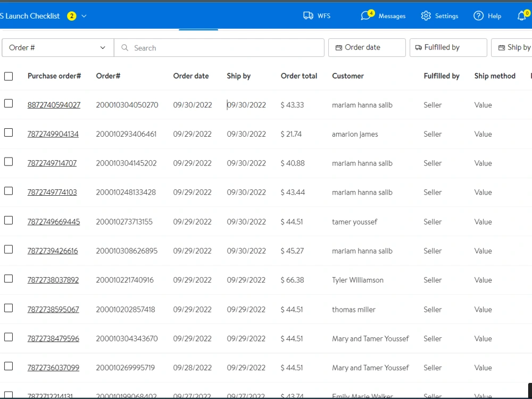Select the $ 66.38 order total
Image resolution: width=532 pixels, height=399 pixels.
pos(292,280)
